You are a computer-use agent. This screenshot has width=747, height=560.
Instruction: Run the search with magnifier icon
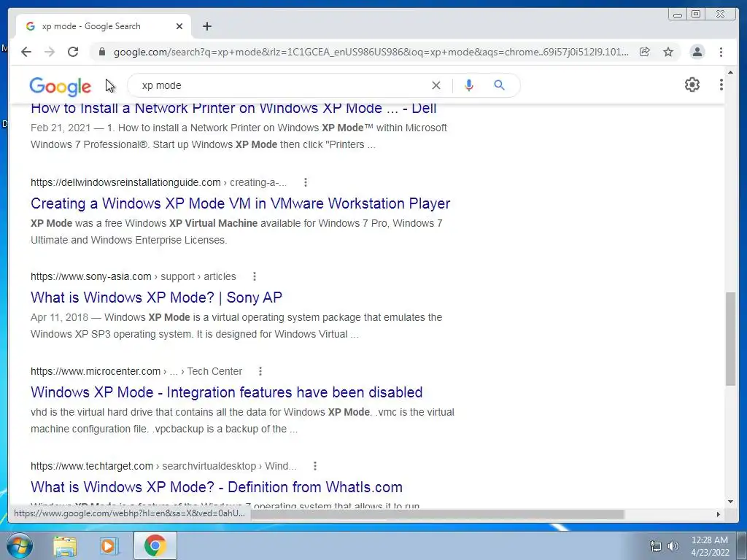[499, 85]
